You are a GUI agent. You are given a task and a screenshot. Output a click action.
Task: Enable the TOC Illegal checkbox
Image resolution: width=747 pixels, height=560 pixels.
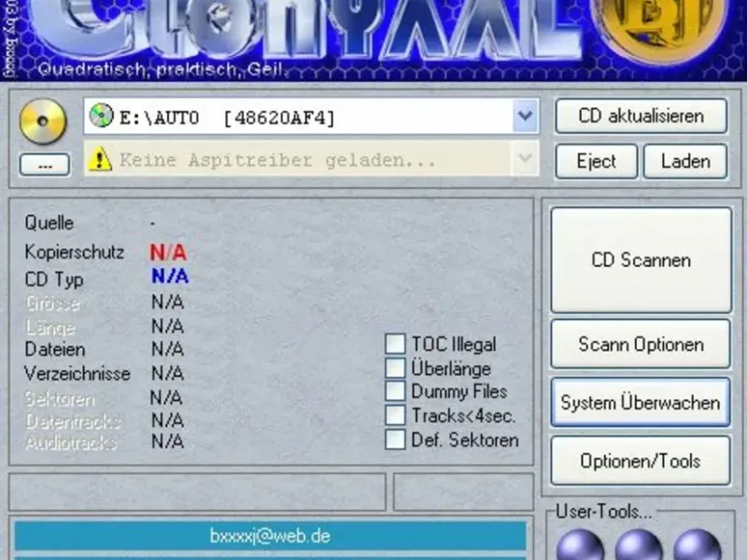point(395,343)
